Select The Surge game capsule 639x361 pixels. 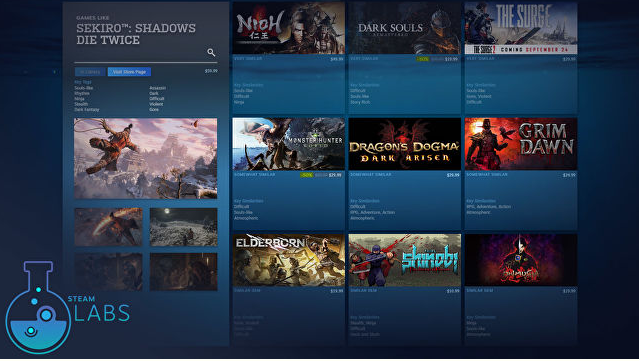point(521,28)
